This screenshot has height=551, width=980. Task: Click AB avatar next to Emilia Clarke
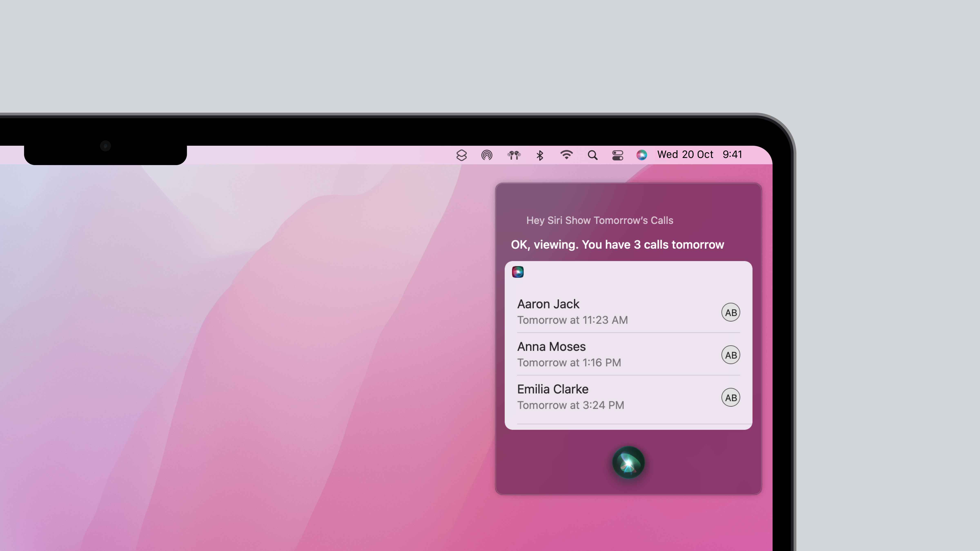click(731, 397)
